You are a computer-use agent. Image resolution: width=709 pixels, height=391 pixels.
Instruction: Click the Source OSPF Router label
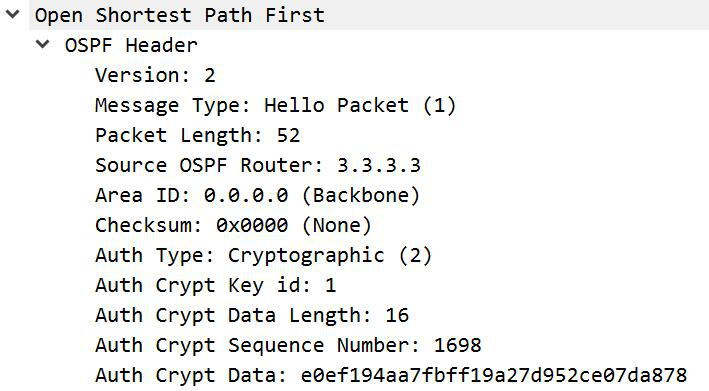pyautogui.click(x=209, y=165)
